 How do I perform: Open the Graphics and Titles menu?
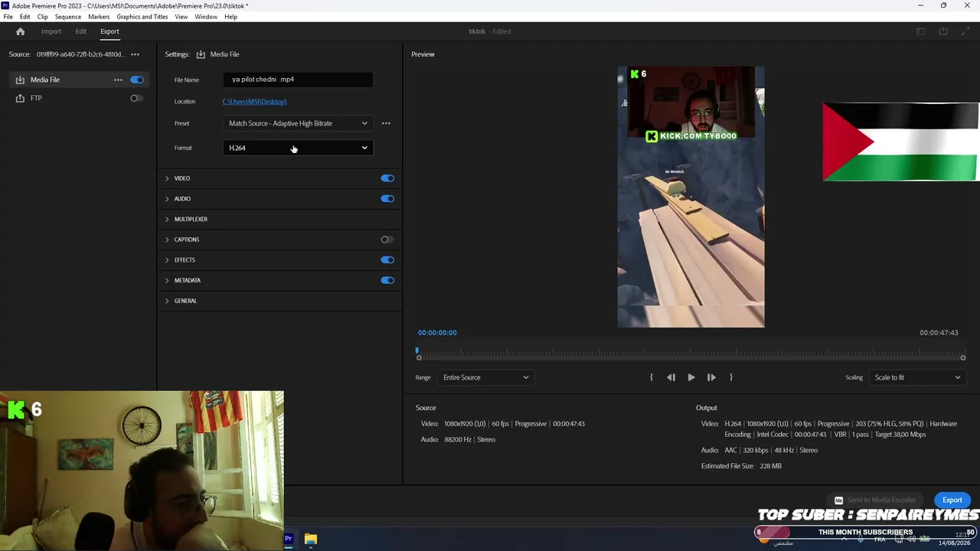142,17
